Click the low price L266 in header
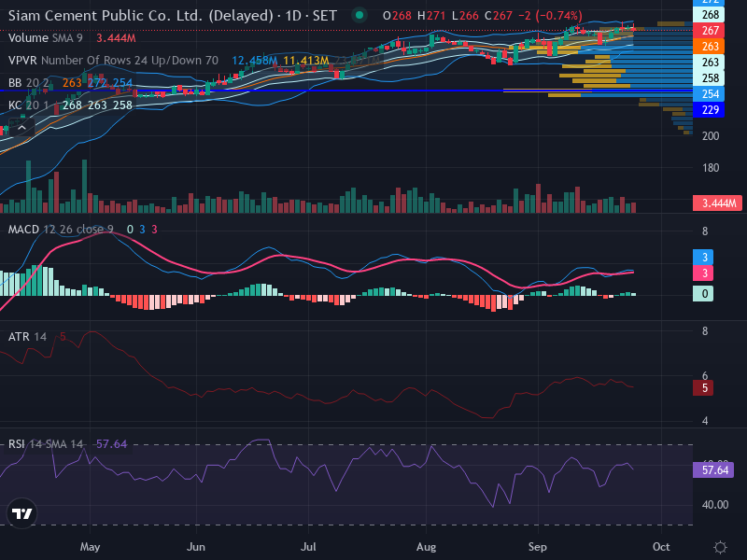The image size is (747, 560). [x=465, y=16]
